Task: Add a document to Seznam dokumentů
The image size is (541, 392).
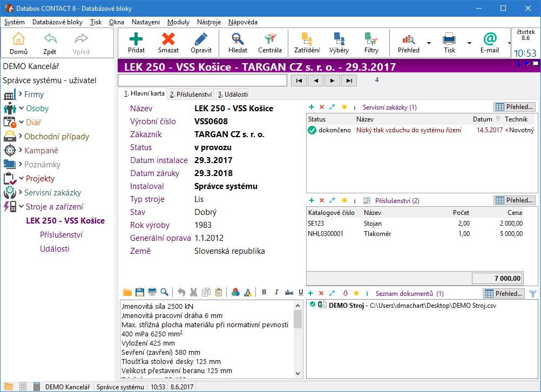Action: (x=310, y=293)
